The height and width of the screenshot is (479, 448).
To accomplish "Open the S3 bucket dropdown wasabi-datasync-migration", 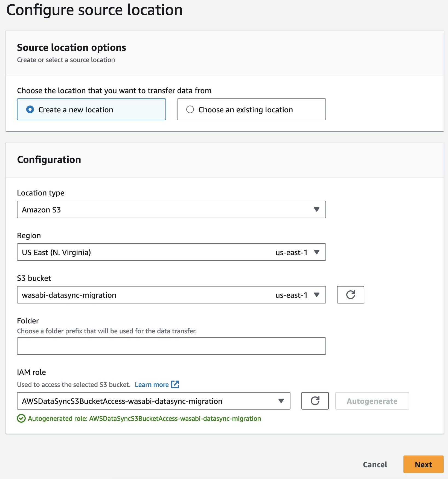I will (171, 295).
